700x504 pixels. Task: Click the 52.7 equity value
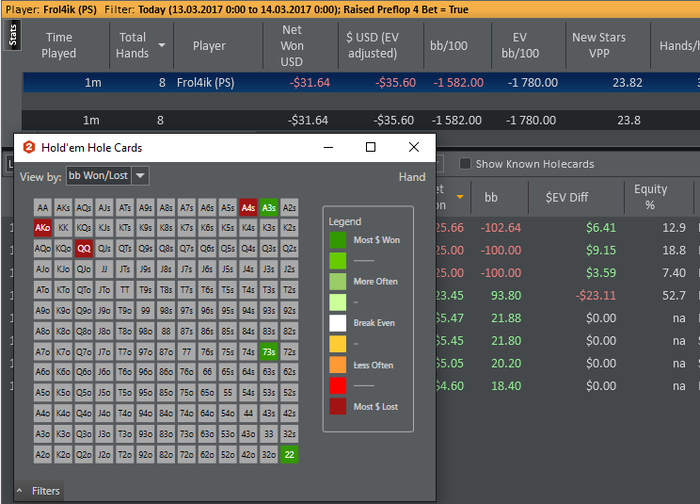674,295
